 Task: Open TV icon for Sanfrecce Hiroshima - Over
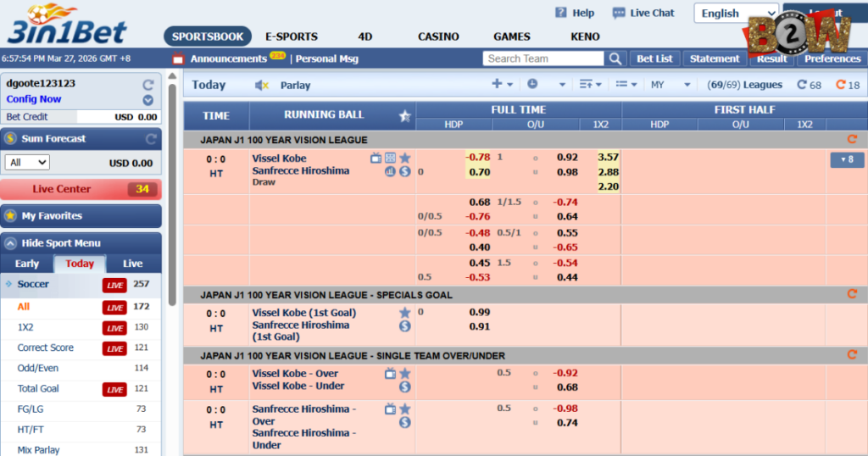[390, 409]
